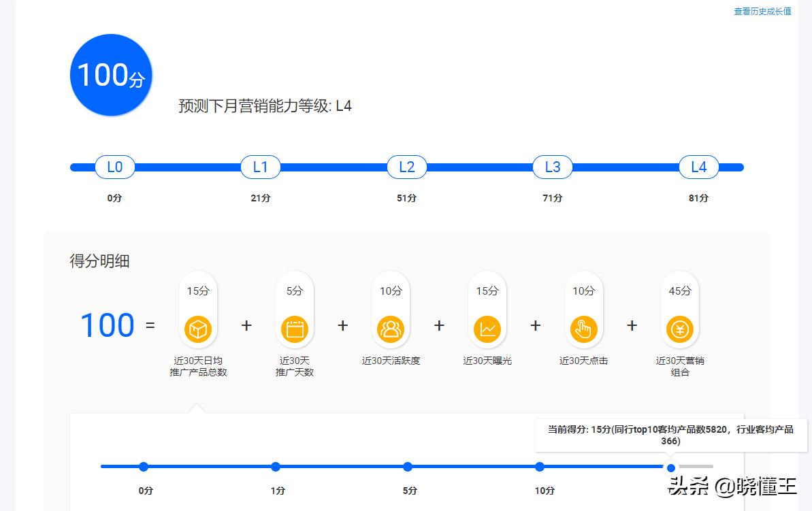
Task: Select the 近30天曝光 chart icon
Action: click(x=487, y=329)
